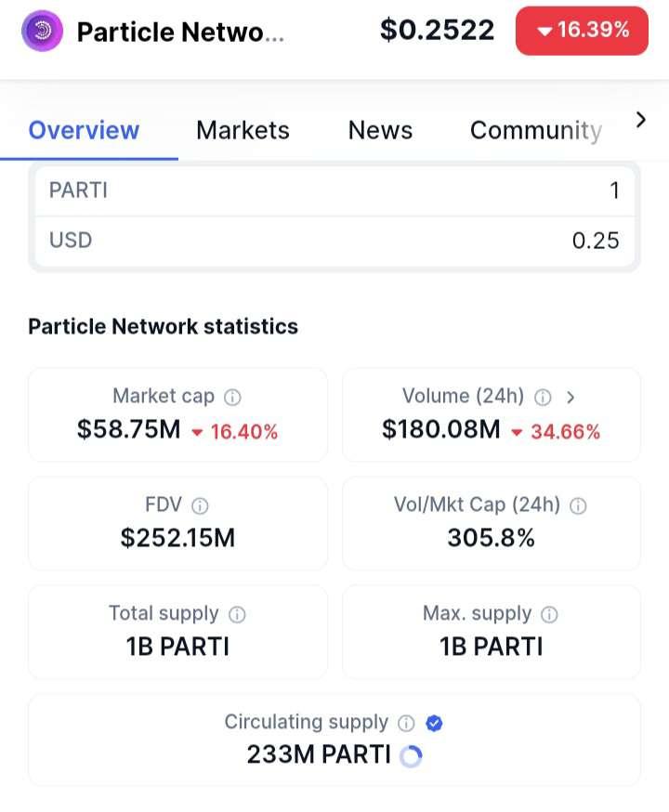Image resolution: width=669 pixels, height=812 pixels.
Task: Go to the Community tab
Action: click(x=535, y=130)
